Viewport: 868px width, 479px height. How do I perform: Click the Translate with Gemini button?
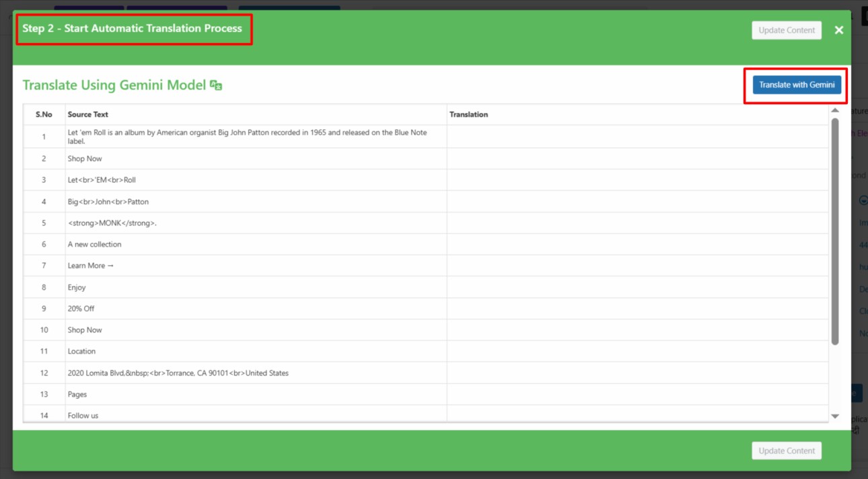point(796,85)
